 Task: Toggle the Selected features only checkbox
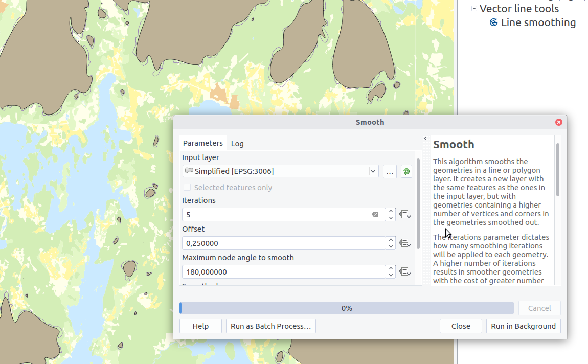pos(188,188)
